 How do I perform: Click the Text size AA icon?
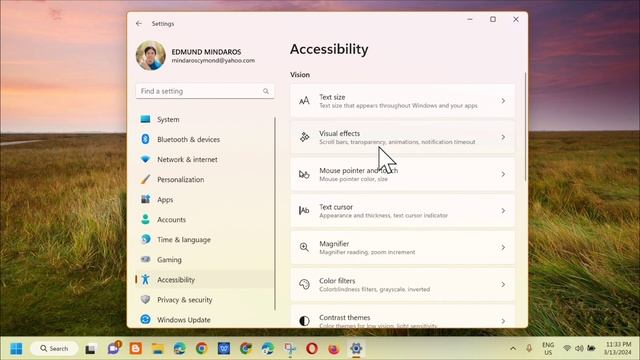304,101
